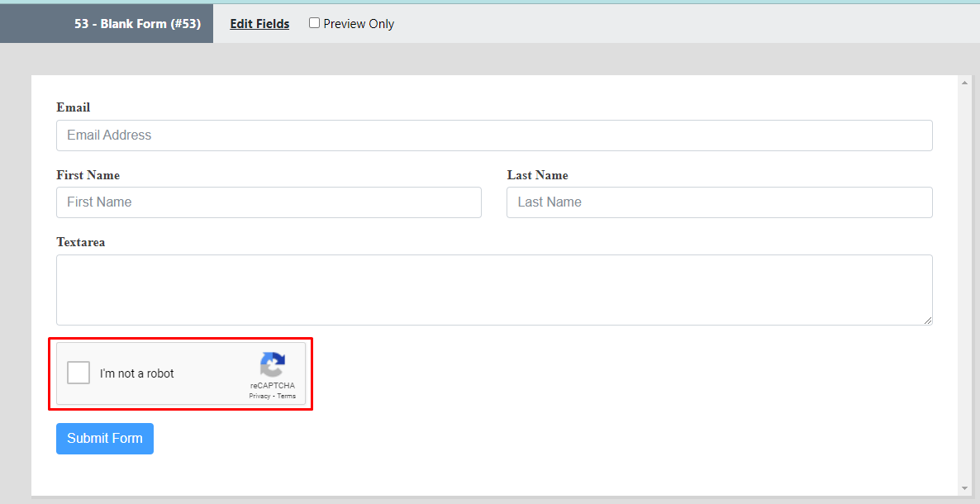Click the Textarea field label
Screen dimensions: 980x504
click(81, 242)
